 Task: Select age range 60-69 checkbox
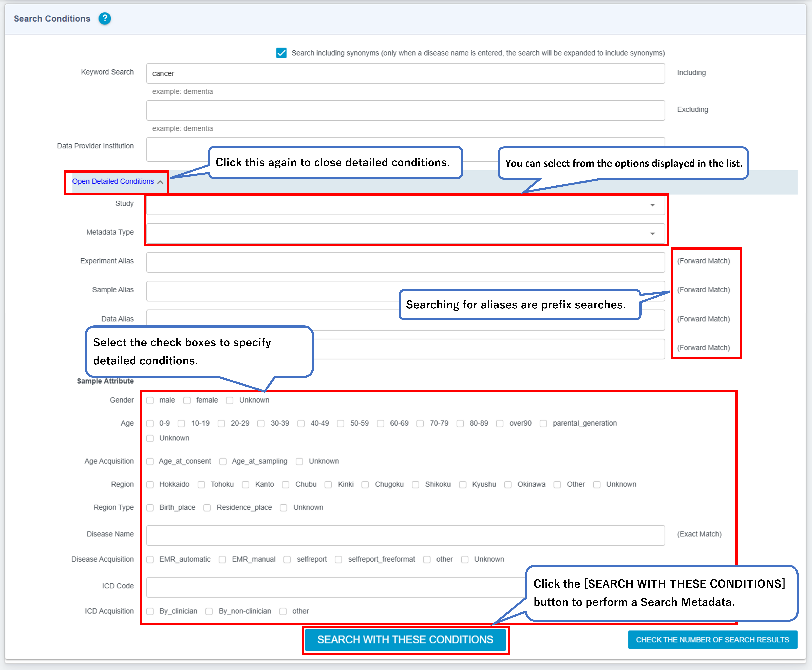point(381,423)
